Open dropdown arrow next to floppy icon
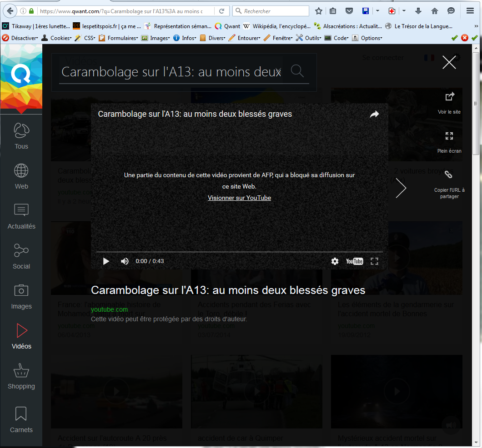The image size is (482, 448). point(377,11)
